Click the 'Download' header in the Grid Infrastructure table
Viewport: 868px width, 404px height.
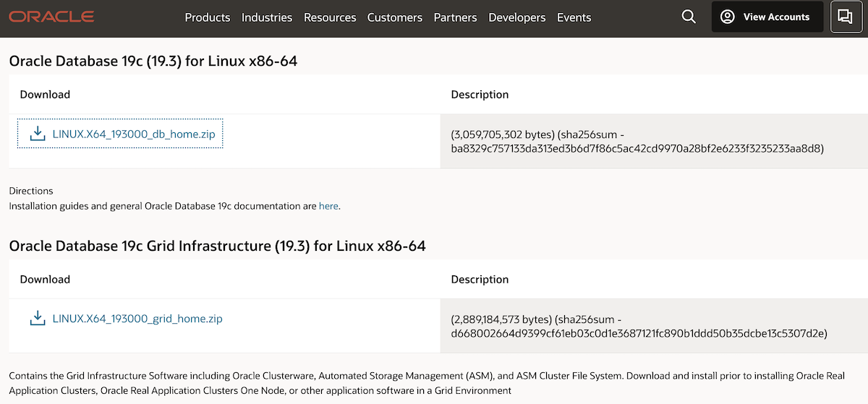pyautogui.click(x=45, y=279)
